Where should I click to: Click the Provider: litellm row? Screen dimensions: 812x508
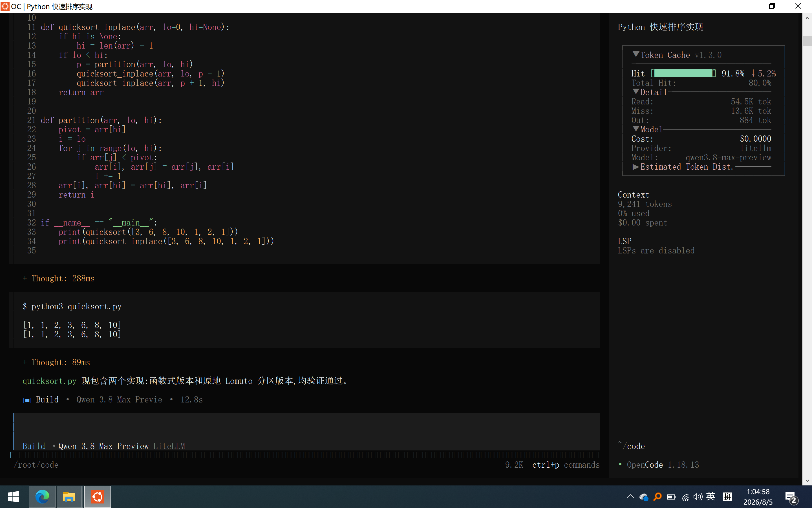(x=701, y=148)
